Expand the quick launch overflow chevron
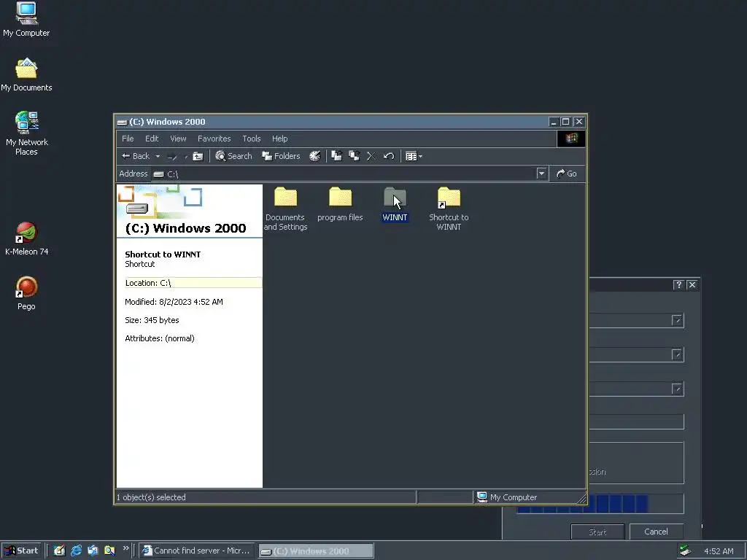Viewport: 747px width, 560px height. pyautogui.click(x=125, y=548)
